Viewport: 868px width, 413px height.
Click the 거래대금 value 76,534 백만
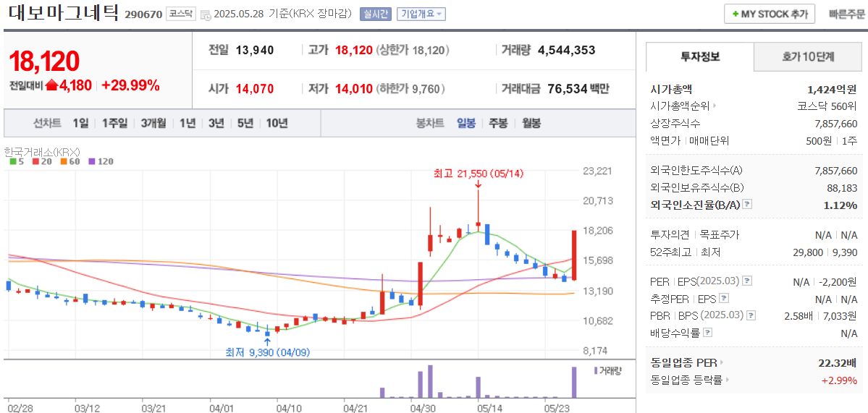coord(578,88)
